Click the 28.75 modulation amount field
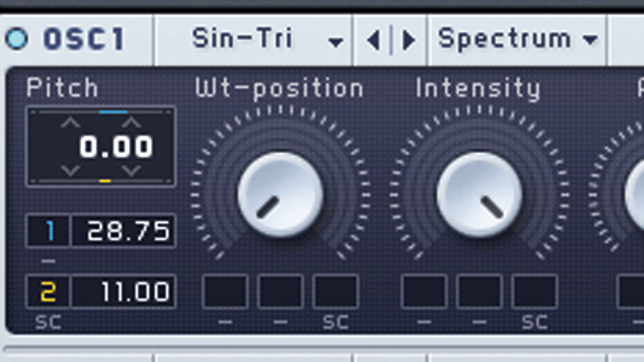Screen dimensions: 644x362 123,231
